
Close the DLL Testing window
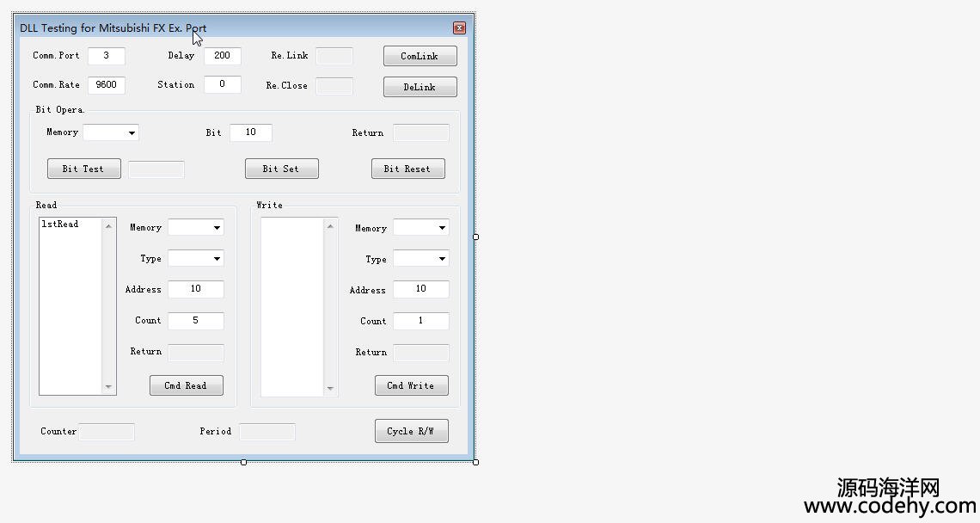[x=459, y=28]
